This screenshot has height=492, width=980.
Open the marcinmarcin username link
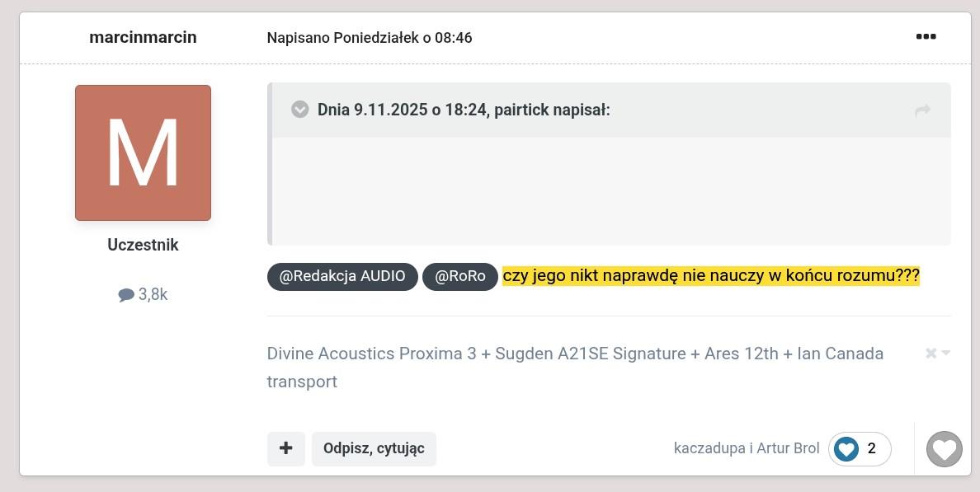143,37
